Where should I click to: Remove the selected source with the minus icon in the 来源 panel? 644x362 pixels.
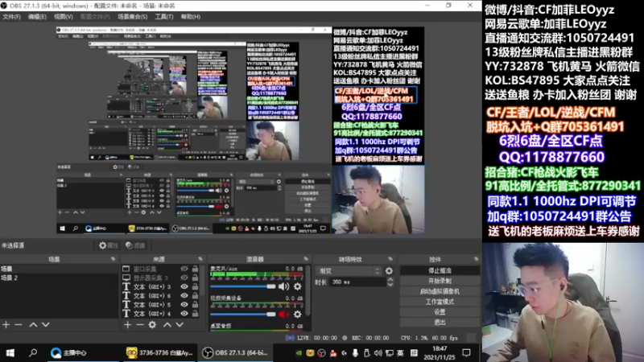(139, 325)
